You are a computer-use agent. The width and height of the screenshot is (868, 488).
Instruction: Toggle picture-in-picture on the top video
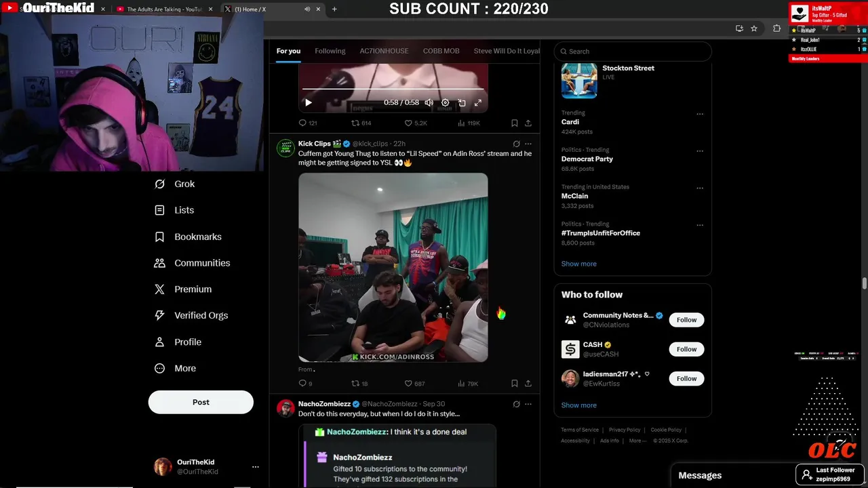pos(461,102)
